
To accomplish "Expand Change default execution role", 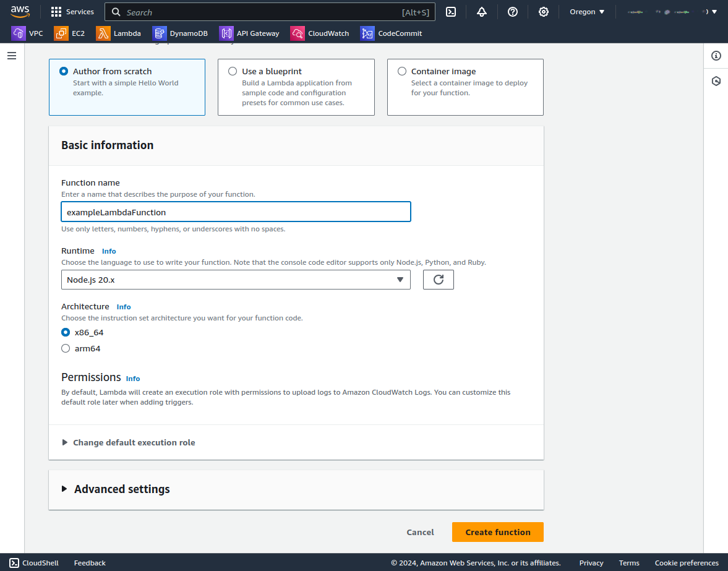I will coord(129,442).
